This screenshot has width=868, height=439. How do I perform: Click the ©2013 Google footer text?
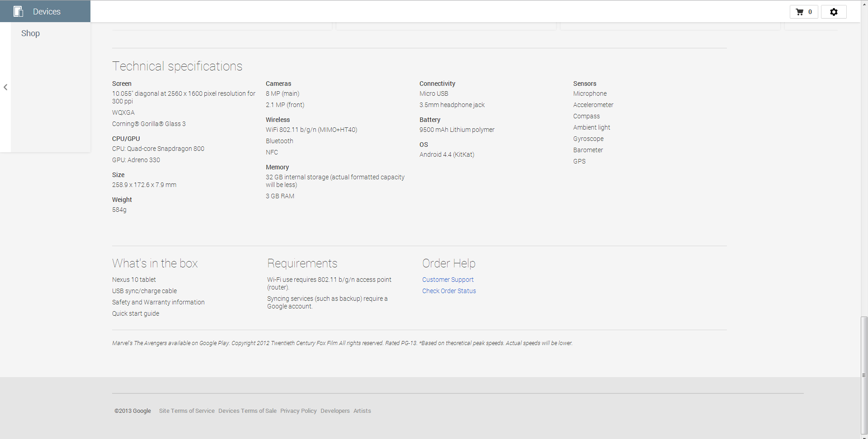click(x=132, y=411)
